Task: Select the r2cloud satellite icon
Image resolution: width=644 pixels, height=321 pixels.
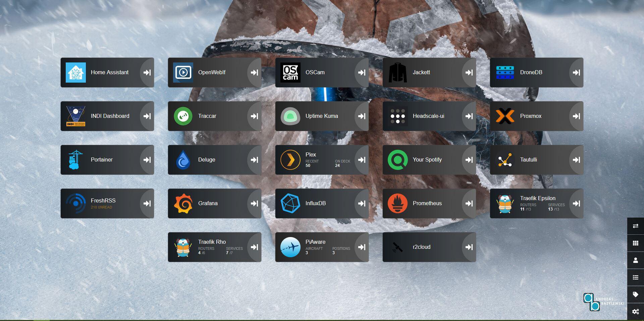Action: click(397, 247)
